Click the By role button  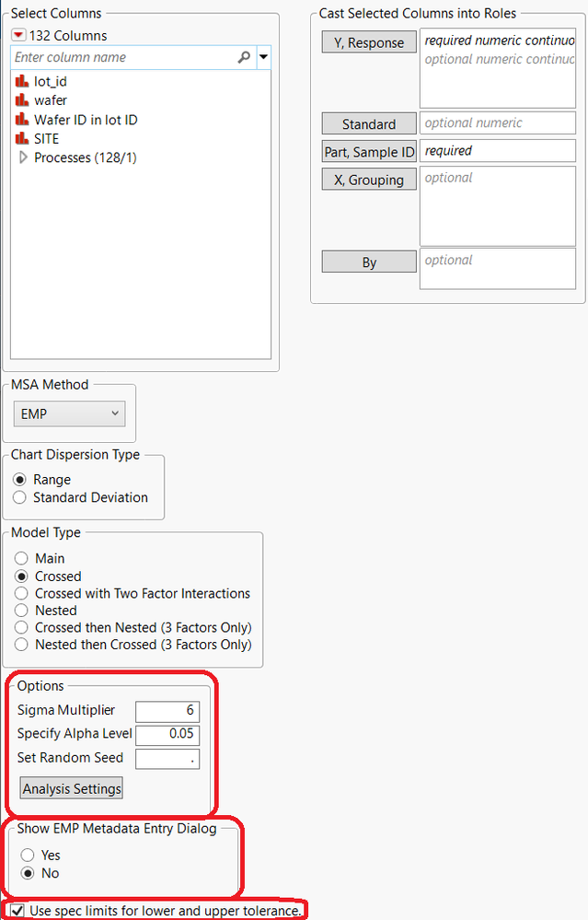369,262
